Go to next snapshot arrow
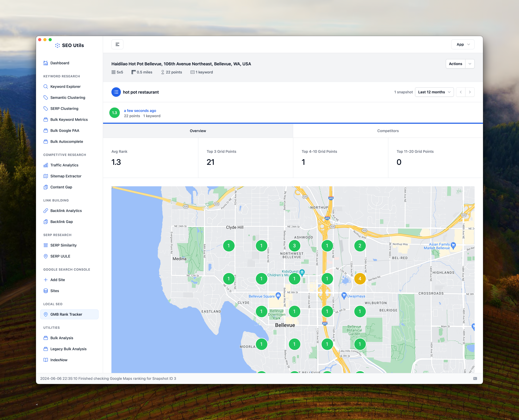 (x=470, y=92)
